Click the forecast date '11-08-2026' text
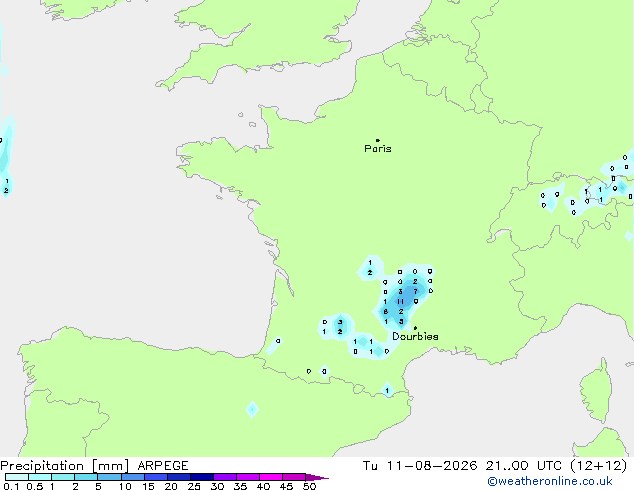Viewport: 634px width, 490px height. click(x=432, y=466)
